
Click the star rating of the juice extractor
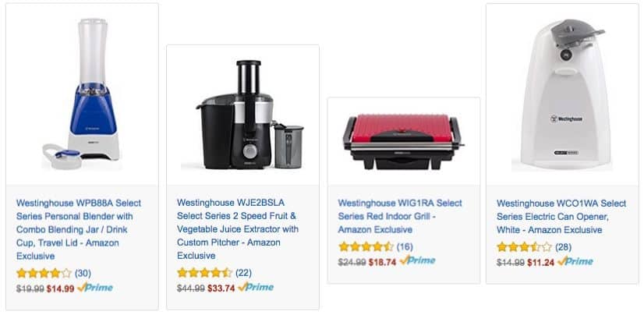tap(204, 273)
